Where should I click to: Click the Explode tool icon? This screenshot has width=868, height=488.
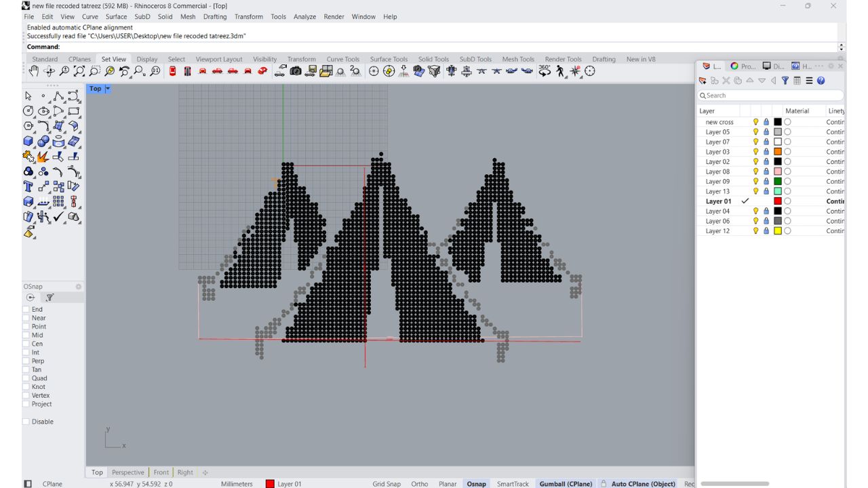click(43, 157)
